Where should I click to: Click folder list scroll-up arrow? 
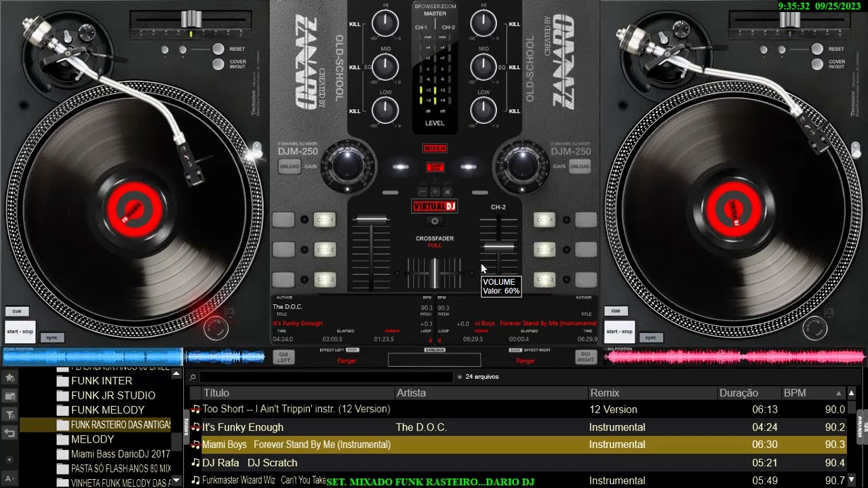coord(177,373)
